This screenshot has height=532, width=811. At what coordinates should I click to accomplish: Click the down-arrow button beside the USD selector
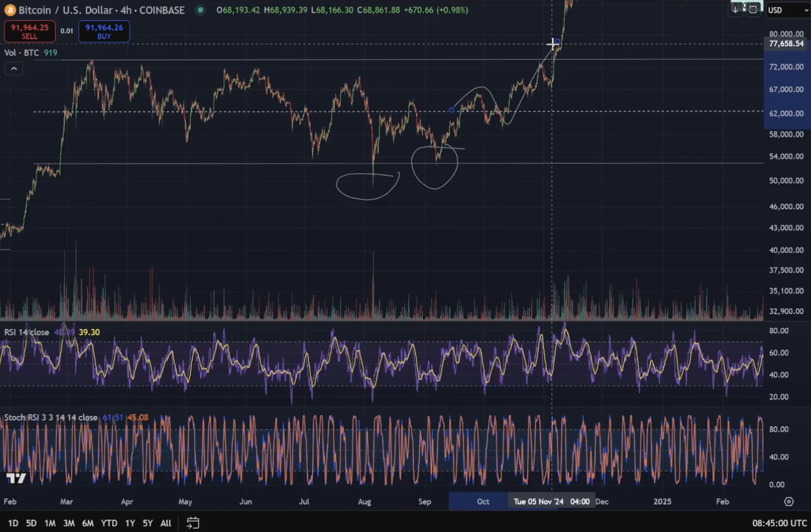735,10
